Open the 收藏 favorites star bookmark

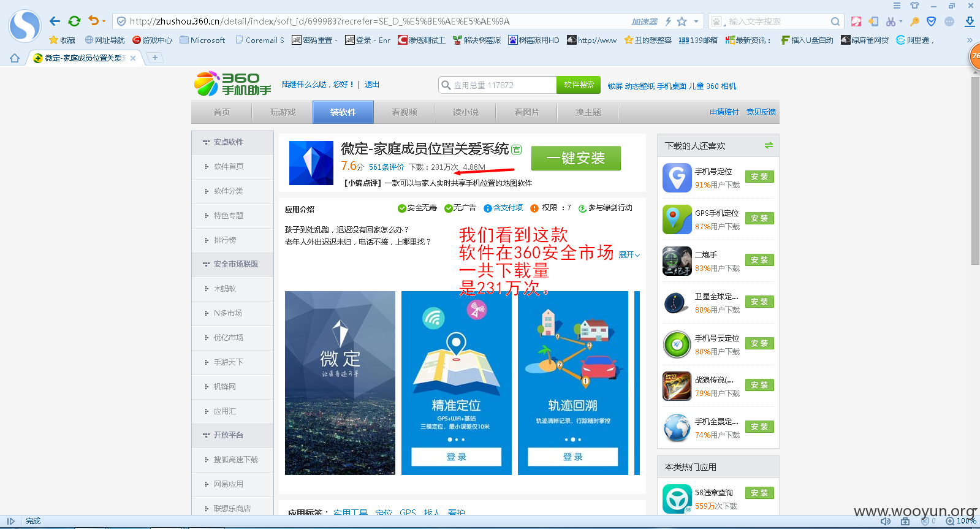pos(62,40)
